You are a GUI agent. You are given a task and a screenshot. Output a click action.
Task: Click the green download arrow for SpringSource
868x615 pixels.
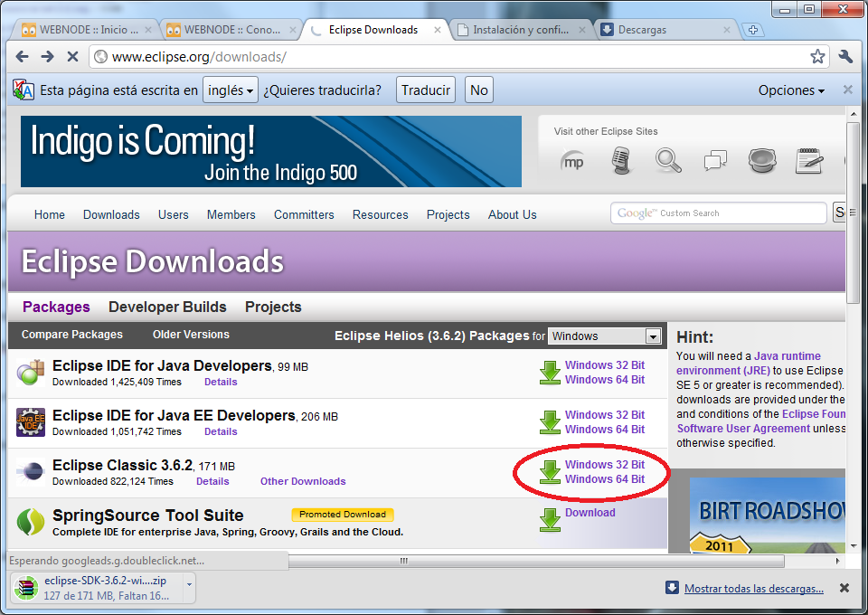(x=550, y=520)
